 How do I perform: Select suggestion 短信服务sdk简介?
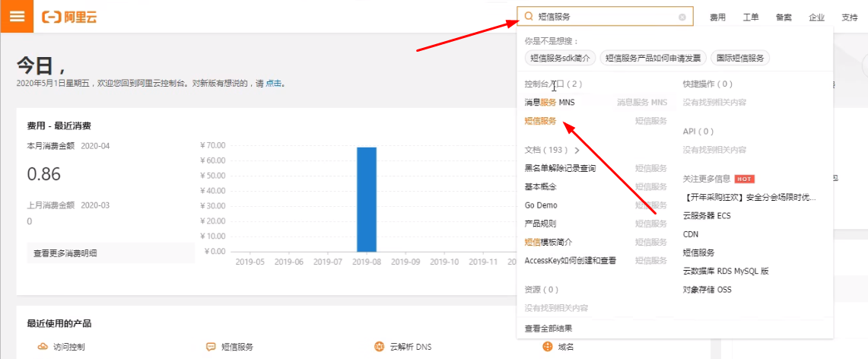tap(560, 58)
